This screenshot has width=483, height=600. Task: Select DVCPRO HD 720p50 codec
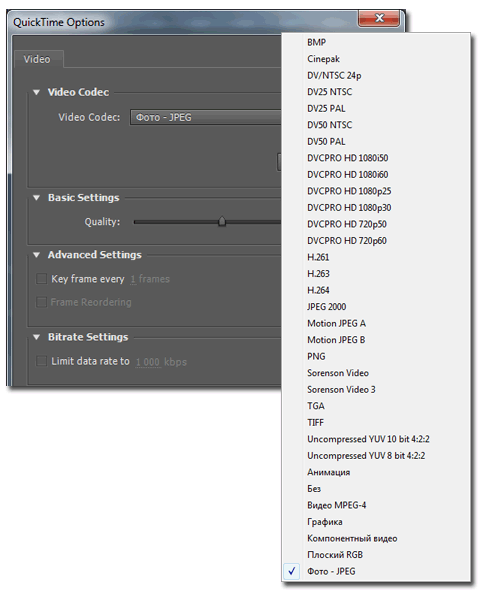pyautogui.click(x=376, y=224)
